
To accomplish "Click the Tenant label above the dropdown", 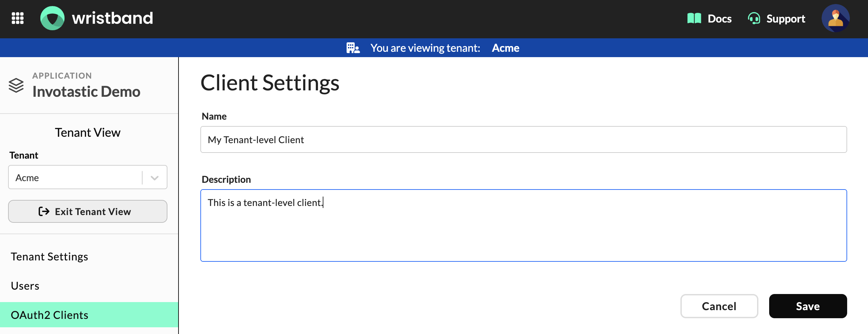I will (x=24, y=155).
